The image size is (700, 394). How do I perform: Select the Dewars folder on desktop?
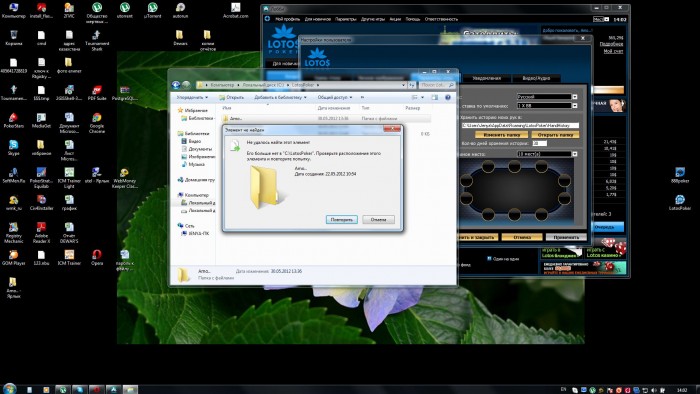180,38
